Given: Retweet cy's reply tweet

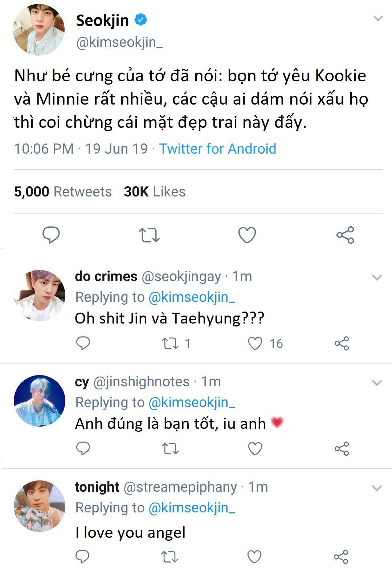Looking at the screenshot, I should pos(170,449).
